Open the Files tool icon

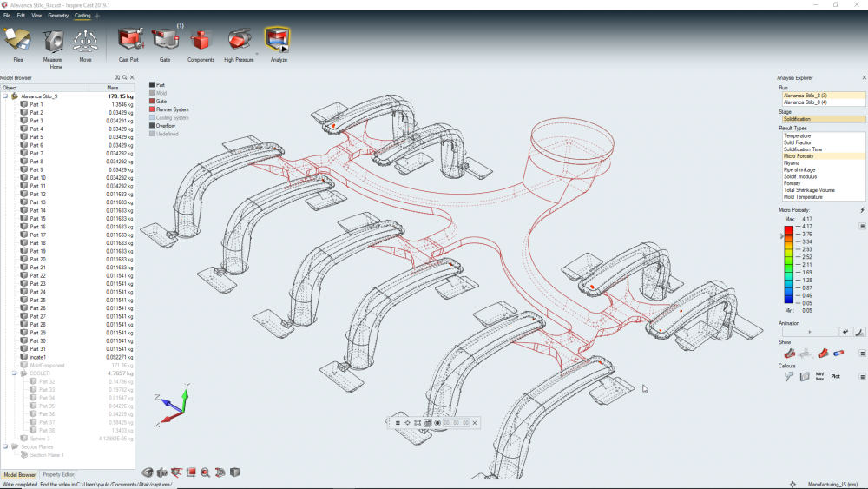pos(17,41)
